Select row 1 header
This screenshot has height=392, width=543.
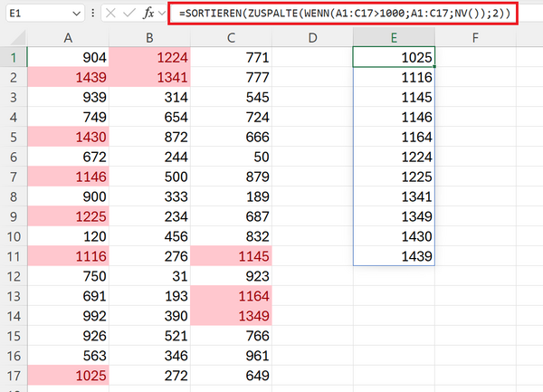coord(14,58)
